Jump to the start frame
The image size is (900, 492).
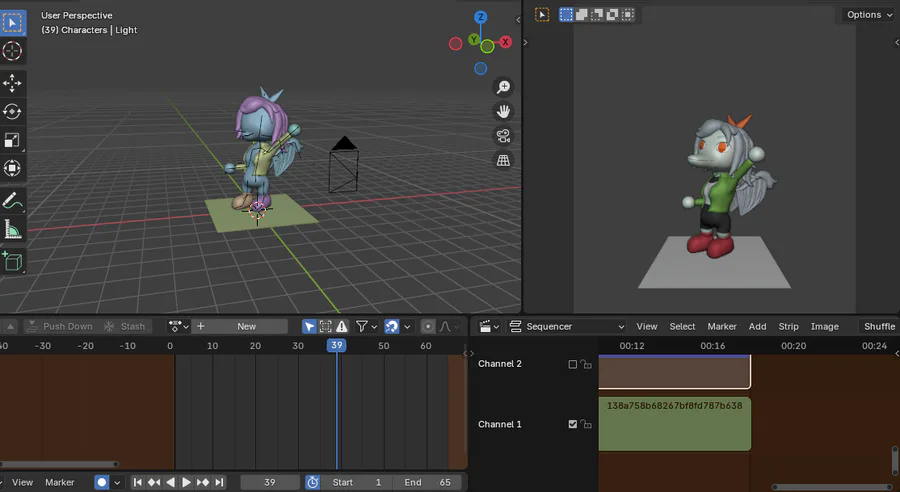click(137, 483)
